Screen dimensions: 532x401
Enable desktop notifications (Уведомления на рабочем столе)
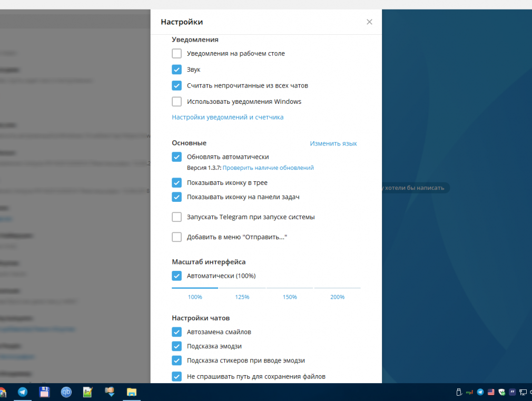tap(177, 53)
